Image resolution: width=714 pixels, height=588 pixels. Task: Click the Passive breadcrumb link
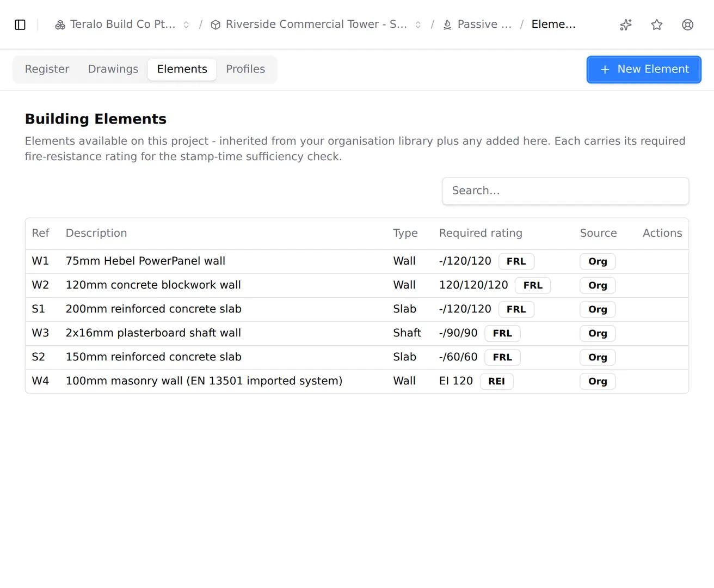(x=484, y=24)
